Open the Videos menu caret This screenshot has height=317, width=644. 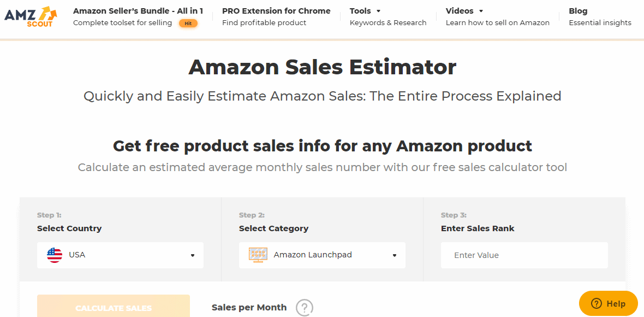[481, 11]
